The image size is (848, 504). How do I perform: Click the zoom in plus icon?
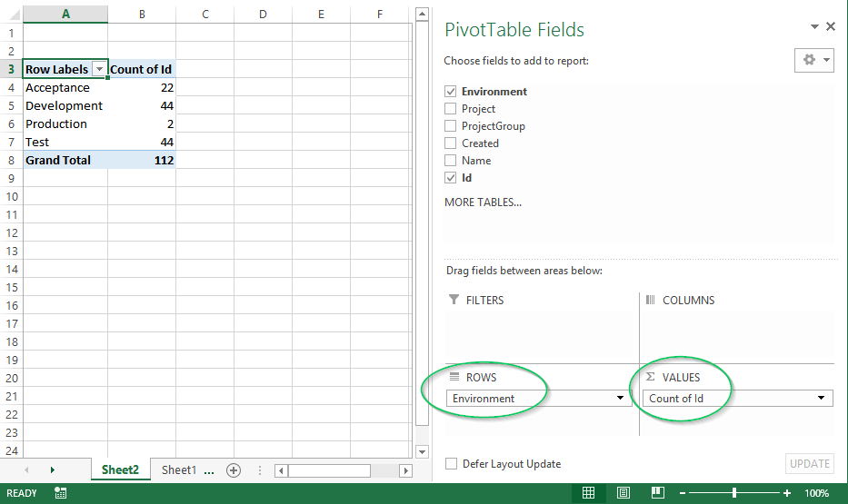[787, 493]
